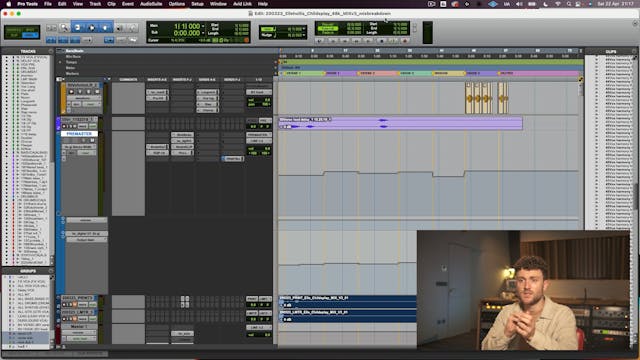Open the PREMASTER Sends F-J send
The height and width of the screenshot is (360, 640).
[233, 158]
